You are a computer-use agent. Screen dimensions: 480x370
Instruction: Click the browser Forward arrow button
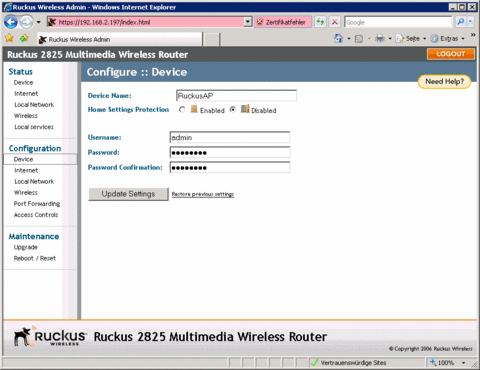coord(26,22)
